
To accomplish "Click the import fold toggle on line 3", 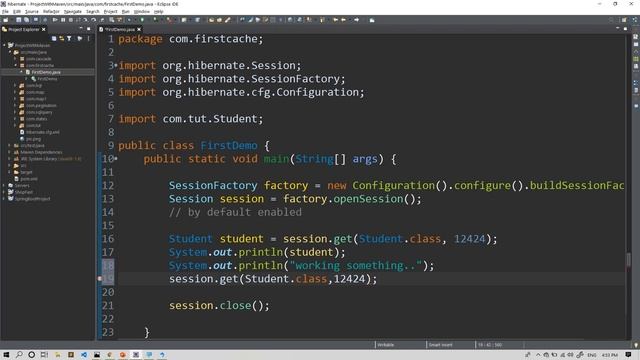I will (x=116, y=65).
